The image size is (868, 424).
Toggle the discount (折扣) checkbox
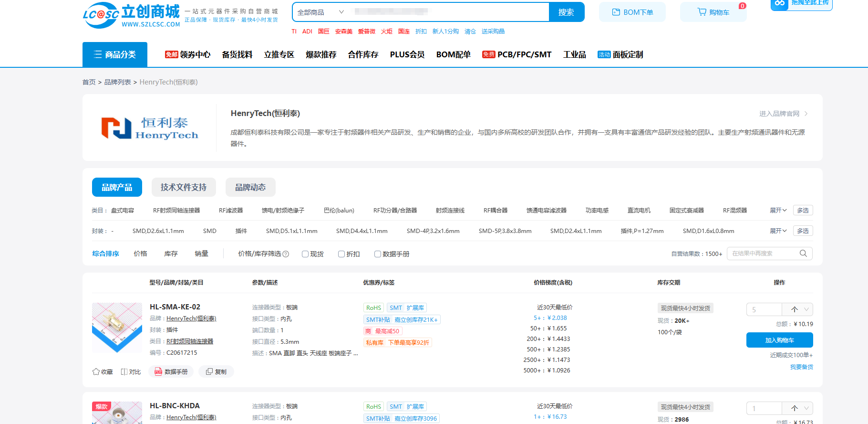[x=341, y=254]
